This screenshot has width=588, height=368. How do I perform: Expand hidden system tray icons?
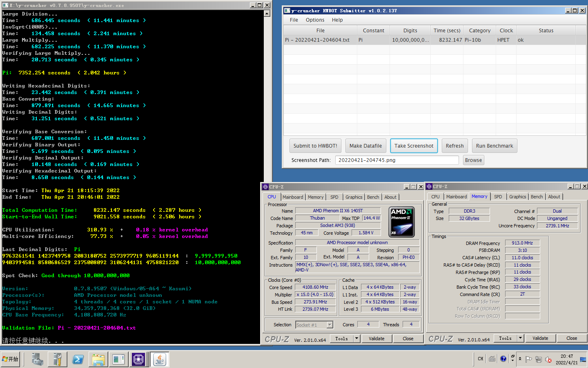pyautogui.click(x=520, y=359)
